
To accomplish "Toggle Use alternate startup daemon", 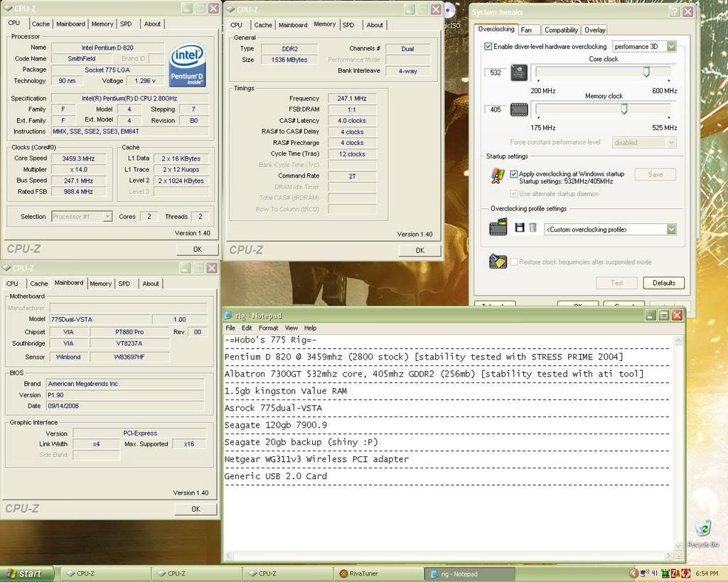I will click(513, 193).
